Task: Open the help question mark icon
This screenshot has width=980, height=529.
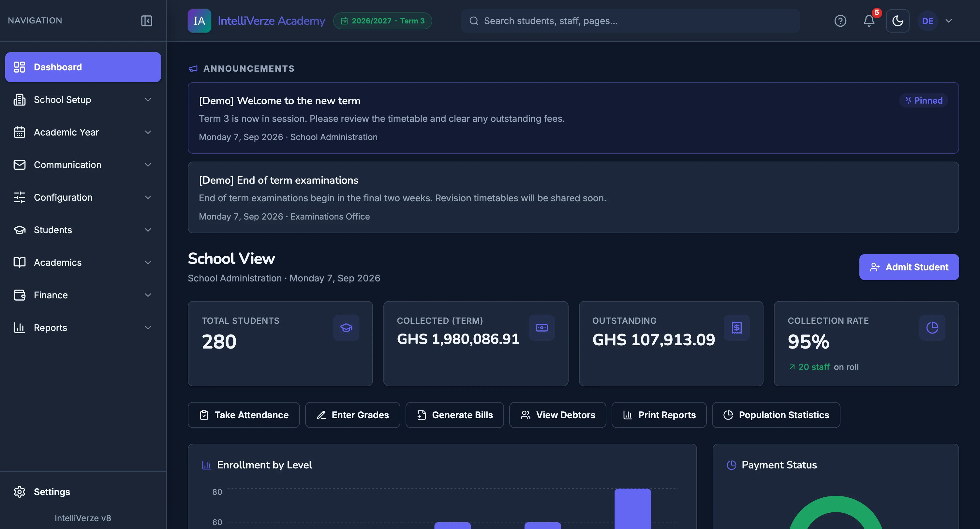Action: [840, 21]
